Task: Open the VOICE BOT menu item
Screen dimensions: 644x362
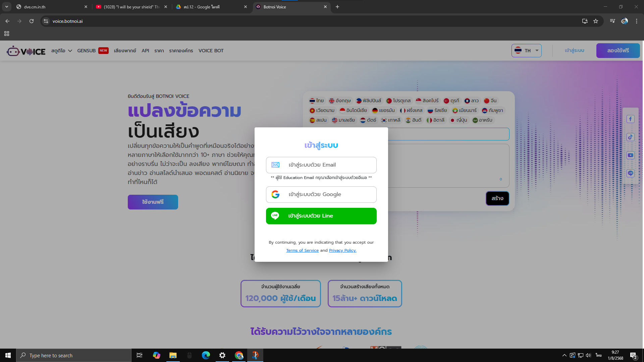Action: tap(211, 51)
